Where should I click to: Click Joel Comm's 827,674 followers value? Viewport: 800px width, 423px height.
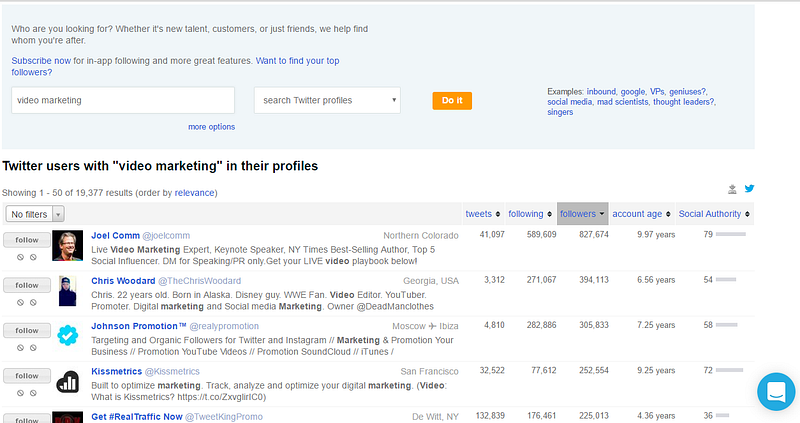[x=594, y=235]
